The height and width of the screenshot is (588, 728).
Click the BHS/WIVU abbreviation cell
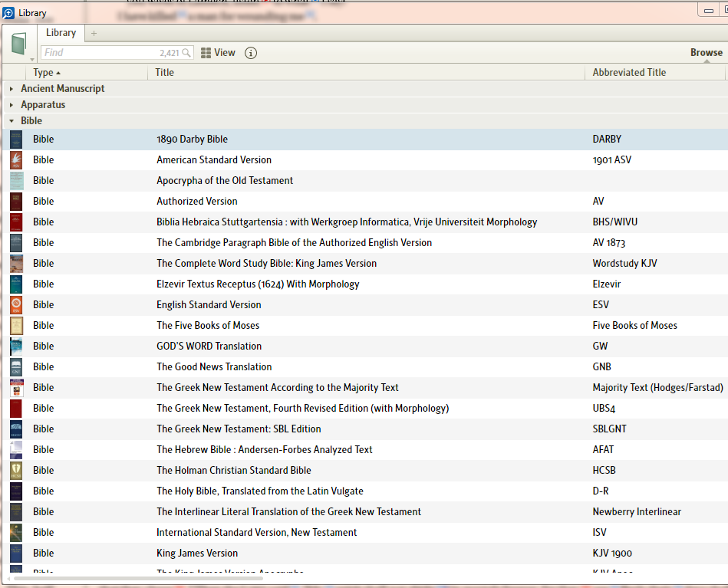pos(614,222)
